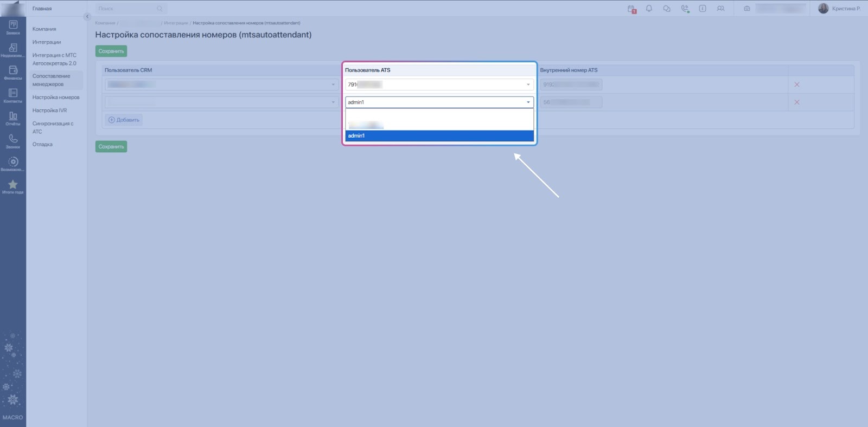The height and width of the screenshot is (427, 868).
Task: Click the calendar icon with red badge
Action: coord(631,9)
